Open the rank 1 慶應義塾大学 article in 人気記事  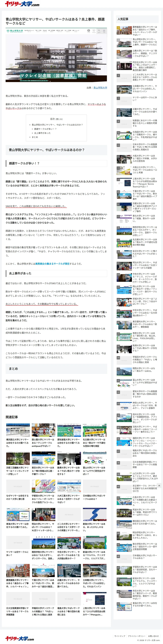click(x=137, y=31)
